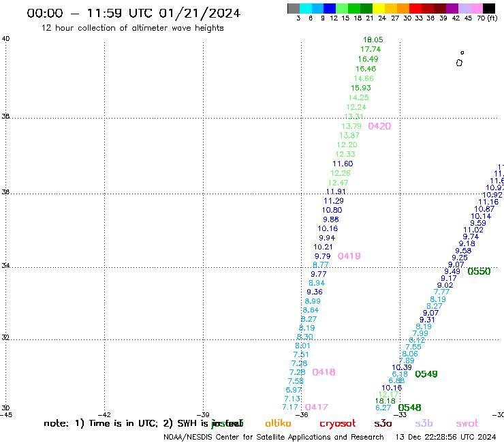
Task: Click the wave height value 9.79
Action: [x=322, y=256]
